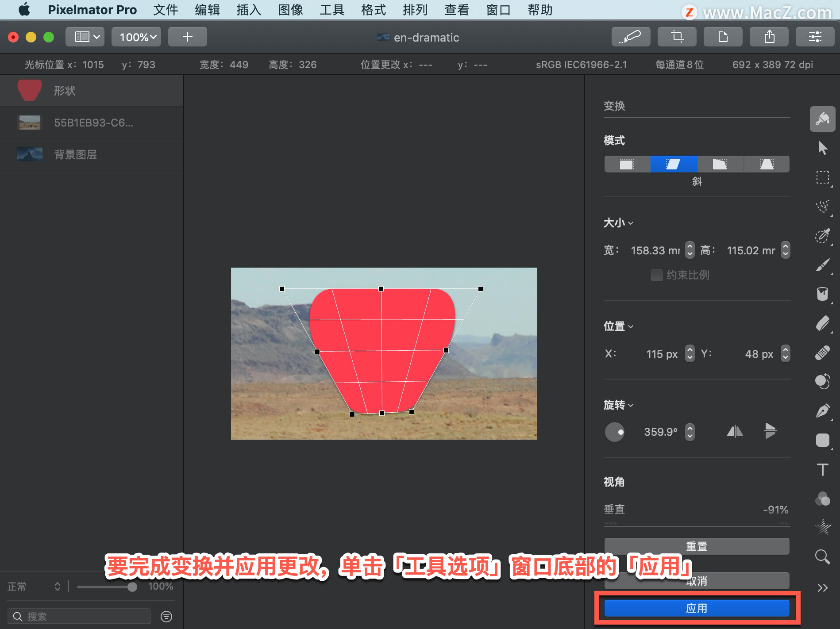Viewport: 840px width, 629px height.
Task: Select the Zoom magnifier tool
Action: point(822,557)
